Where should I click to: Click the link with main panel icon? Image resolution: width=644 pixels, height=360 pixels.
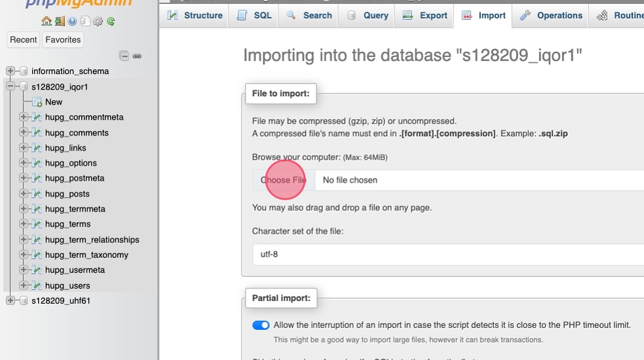tap(137, 56)
